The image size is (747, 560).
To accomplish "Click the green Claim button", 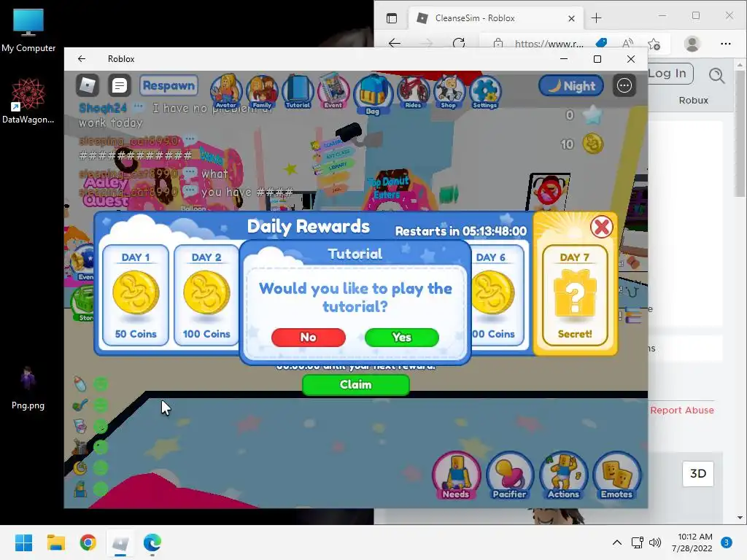I will click(x=356, y=384).
